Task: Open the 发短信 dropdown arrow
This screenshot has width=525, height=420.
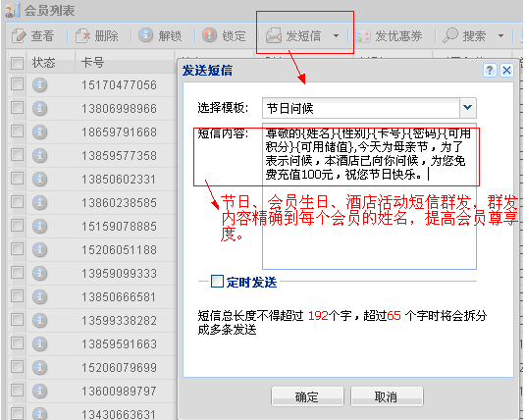Action: [337, 35]
